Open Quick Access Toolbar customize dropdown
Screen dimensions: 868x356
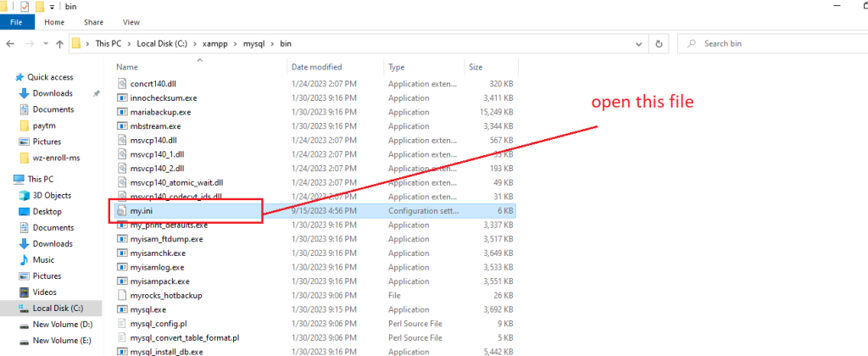pyautogui.click(x=52, y=6)
